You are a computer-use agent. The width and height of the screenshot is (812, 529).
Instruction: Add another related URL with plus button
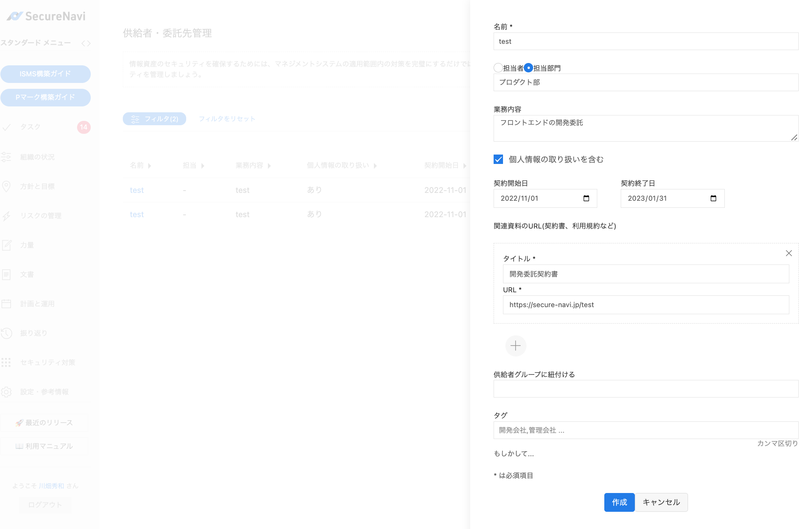coord(516,345)
